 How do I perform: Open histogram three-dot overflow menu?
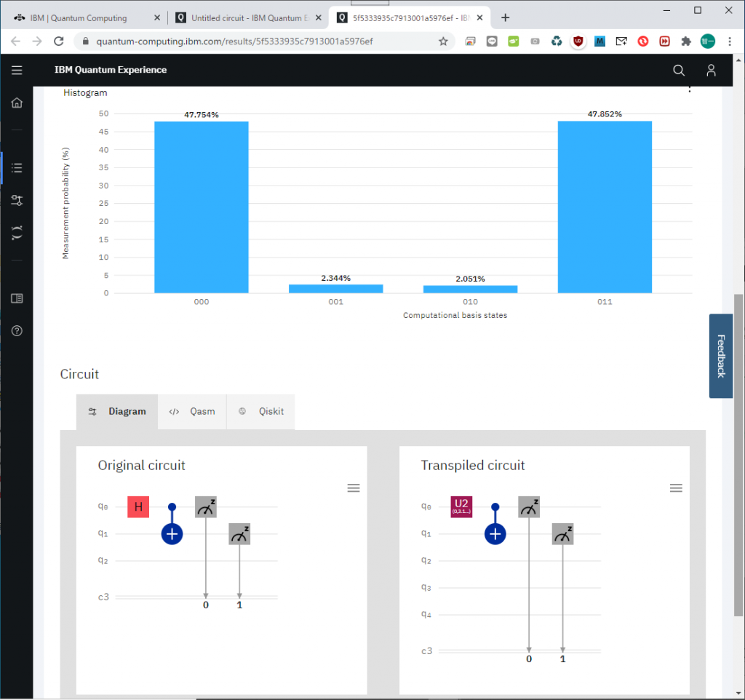pyautogui.click(x=690, y=90)
